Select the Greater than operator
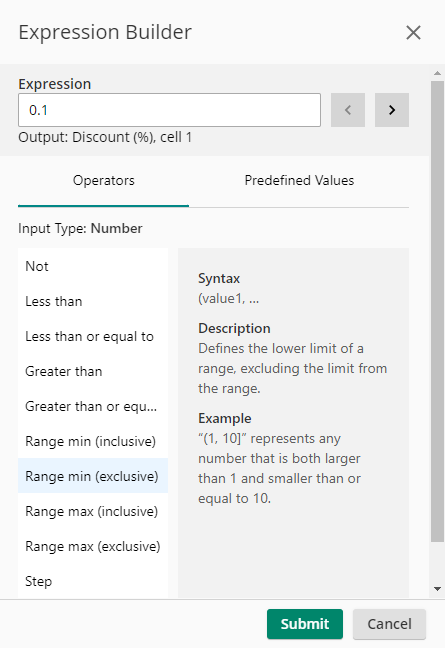Viewport: 445px width, 648px height. pos(93,371)
